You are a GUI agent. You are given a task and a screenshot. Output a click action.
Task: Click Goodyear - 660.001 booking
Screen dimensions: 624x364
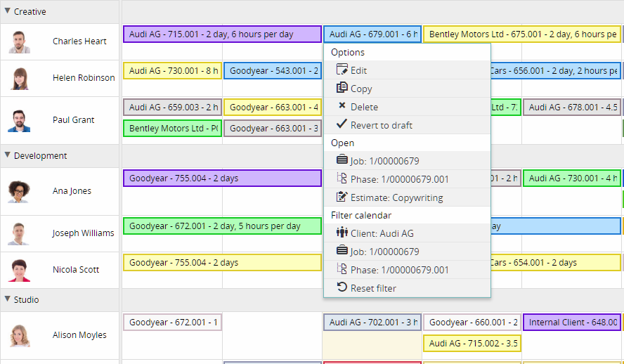472,323
